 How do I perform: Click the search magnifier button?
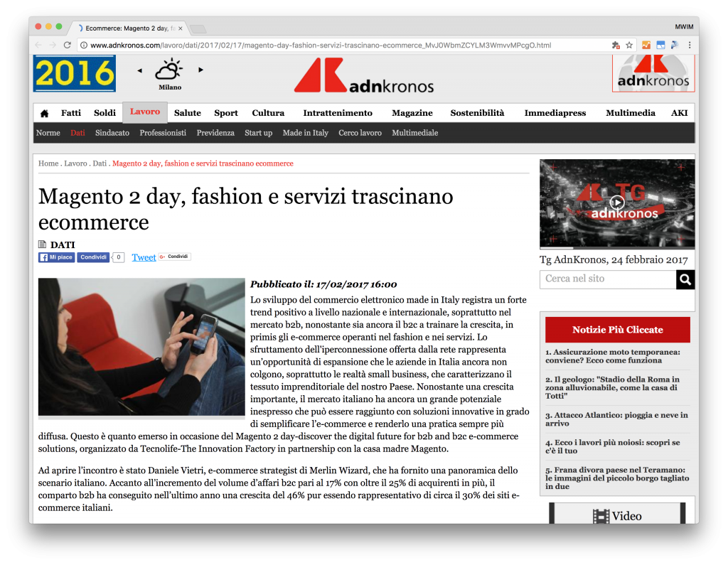coord(685,279)
